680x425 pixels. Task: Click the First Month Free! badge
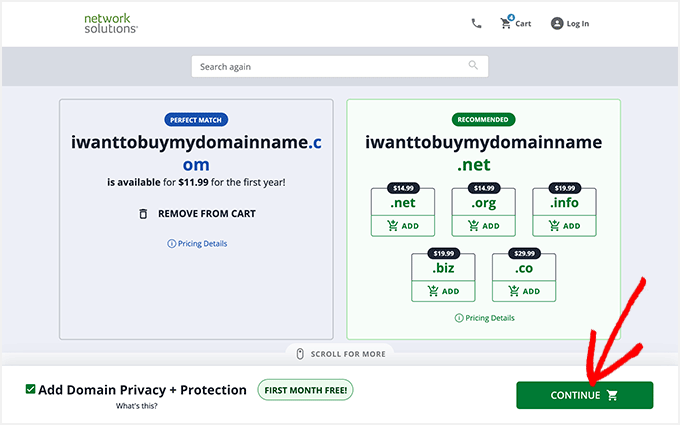click(305, 390)
